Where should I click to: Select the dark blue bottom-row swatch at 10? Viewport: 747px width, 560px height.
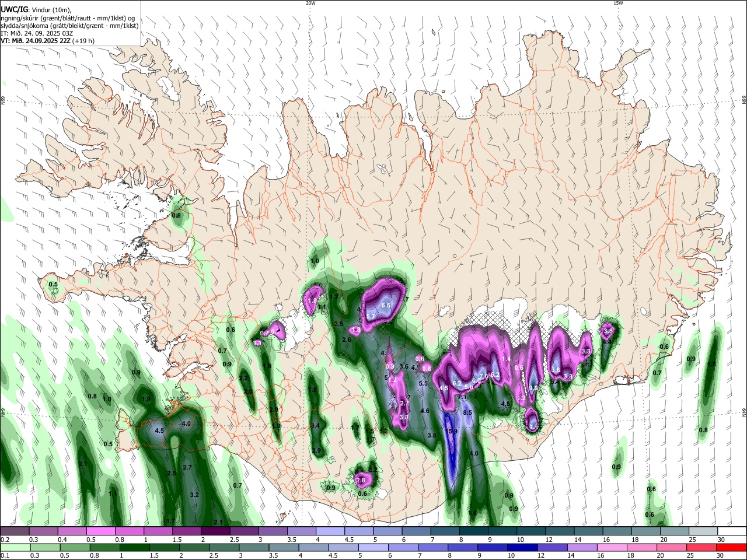[x=522, y=548]
